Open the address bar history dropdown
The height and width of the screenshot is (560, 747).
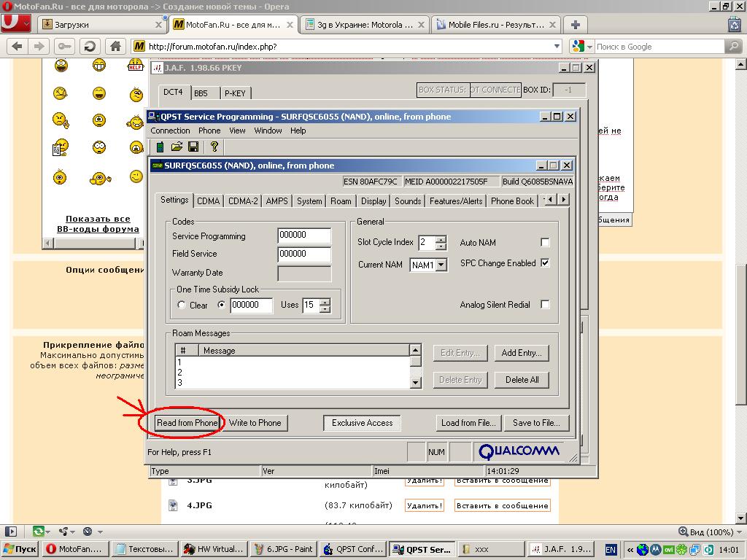pyautogui.click(x=557, y=46)
